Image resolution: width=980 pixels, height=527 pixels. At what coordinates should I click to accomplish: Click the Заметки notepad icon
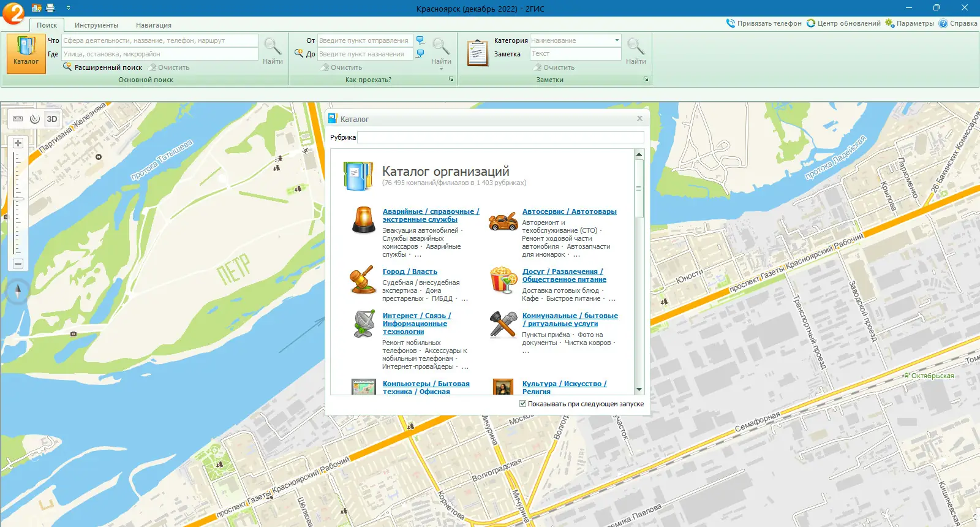click(477, 53)
